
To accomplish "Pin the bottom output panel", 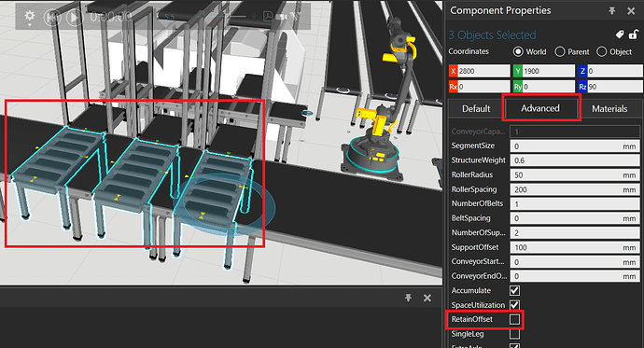I will tap(408, 298).
